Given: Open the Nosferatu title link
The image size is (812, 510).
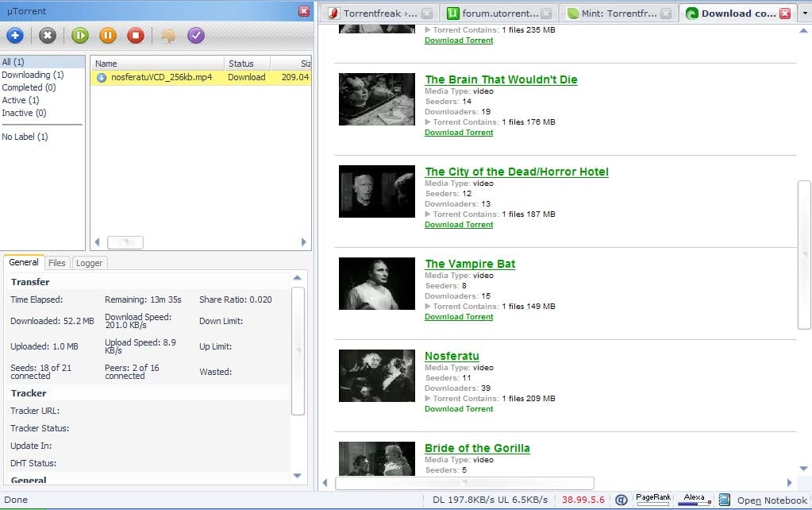Looking at the screenshot, I should pyautogui.click(x=452, y=356).
